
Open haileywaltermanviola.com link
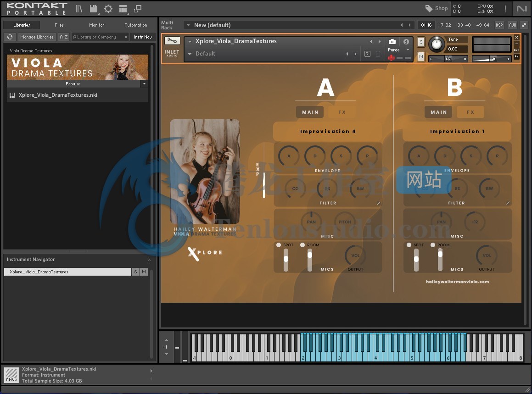click(x=457, y=282)
